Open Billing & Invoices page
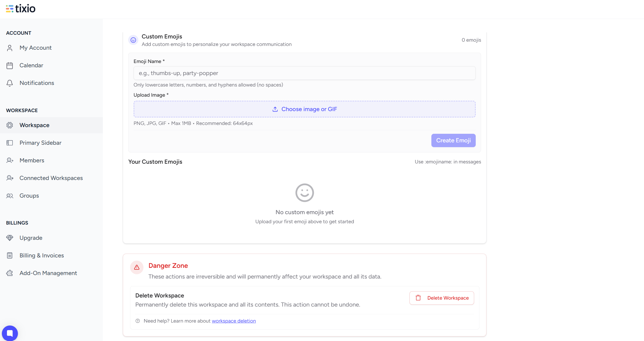 click(x=42, y=256)
